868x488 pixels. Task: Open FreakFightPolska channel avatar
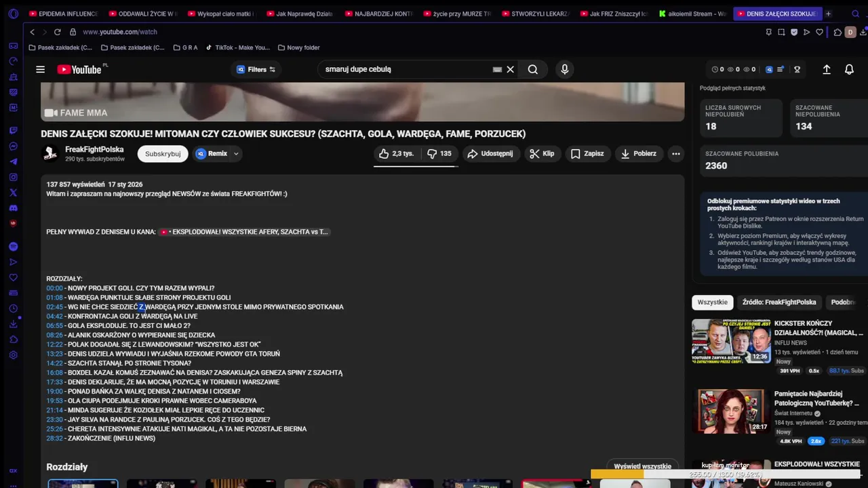point(50,154)
